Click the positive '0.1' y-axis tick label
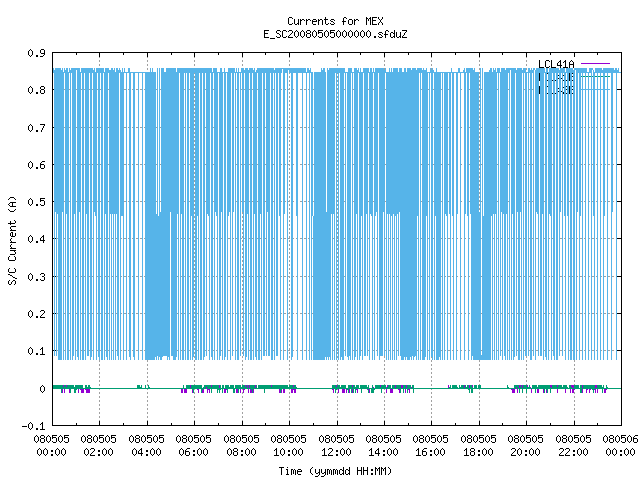 pos(36,351)
